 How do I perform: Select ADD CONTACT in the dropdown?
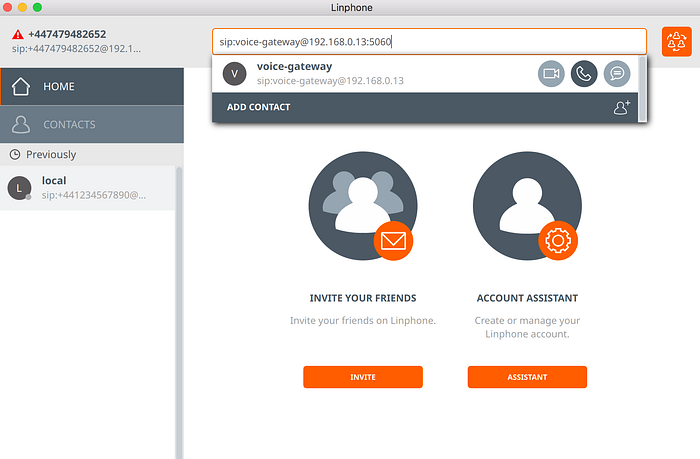[425, 107]
